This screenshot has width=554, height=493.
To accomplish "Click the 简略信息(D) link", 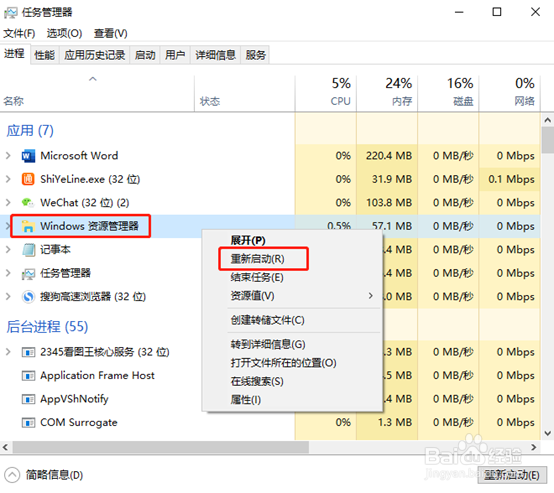I will pos(54,475).
